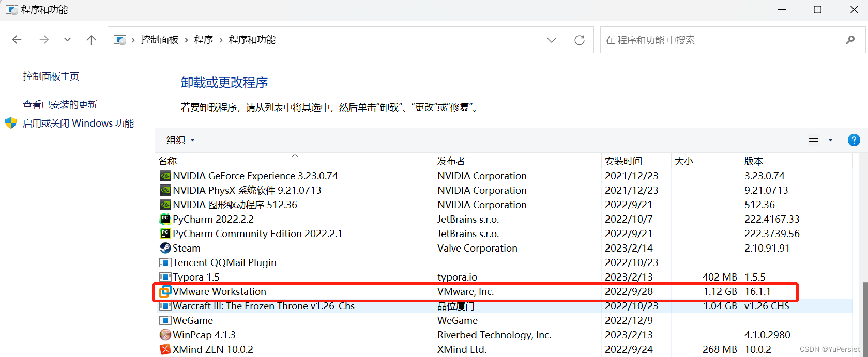This screenshot has width=868, height=357.
Task: Go forward with the forward arrow
Action: click(44, 40)
